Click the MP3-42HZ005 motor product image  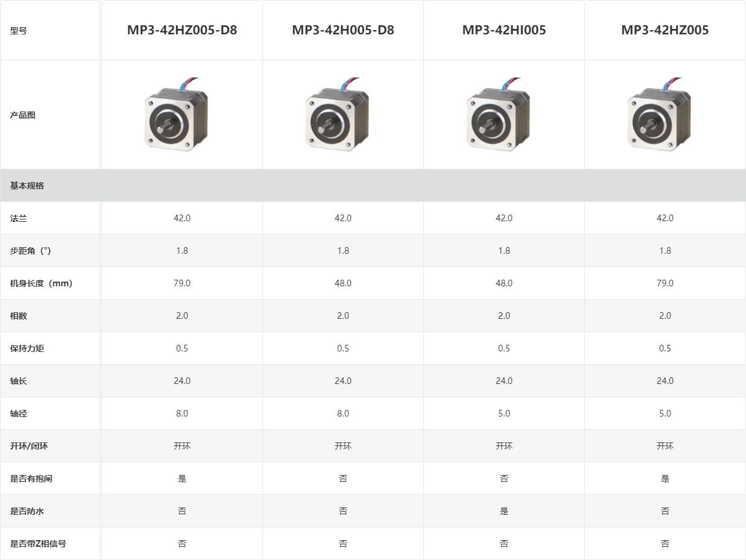(x=659, y=113)
